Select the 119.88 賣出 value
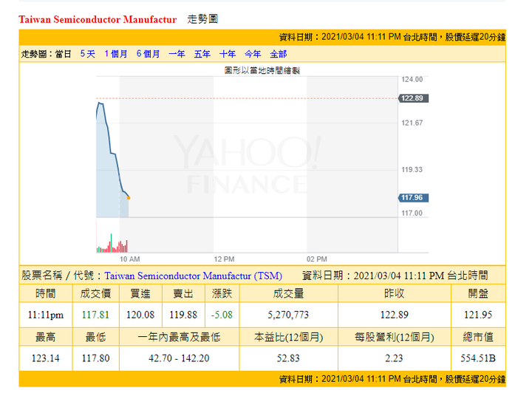This screenshot has height=396, width=532. click(183, 315)
